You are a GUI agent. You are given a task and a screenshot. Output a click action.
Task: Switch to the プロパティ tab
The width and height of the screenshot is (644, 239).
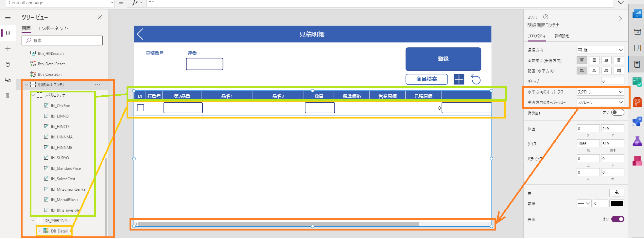pyautogui.click(x=537, y=36)
